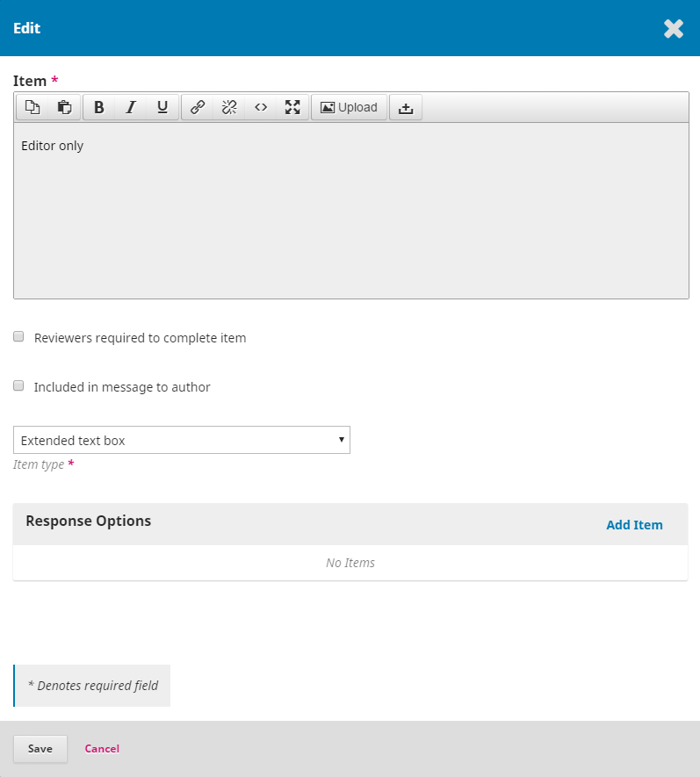Click the dropdown arrow beside Extended text box
700x777 pixels.
pos(341,440)
